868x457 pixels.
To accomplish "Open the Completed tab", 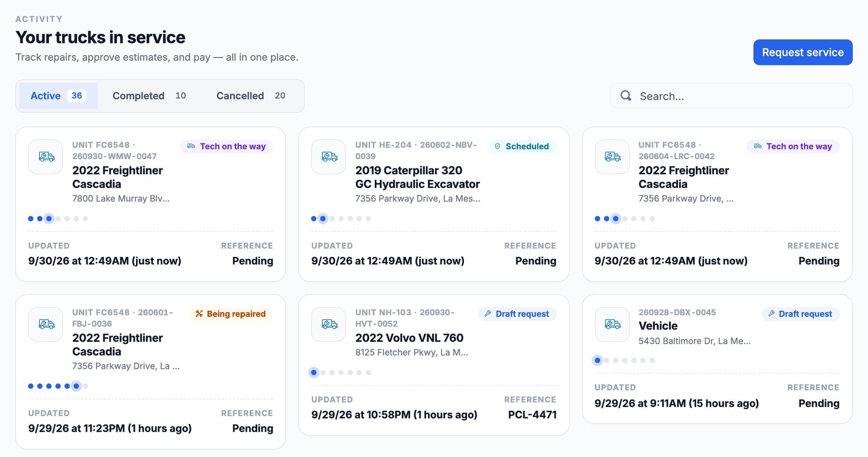I will 149,96.
